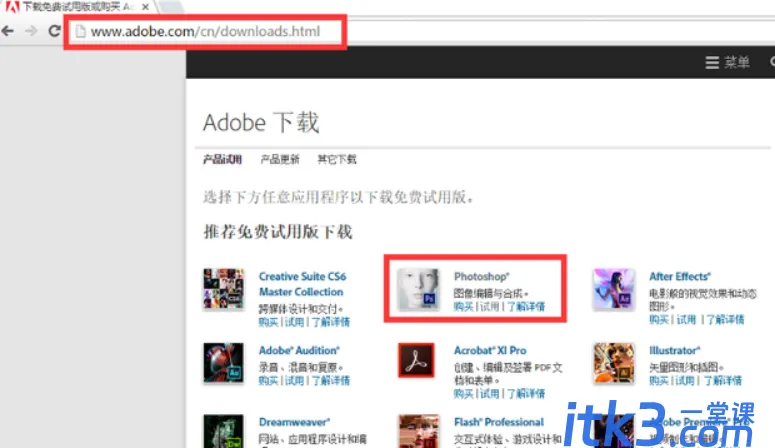Click the Creative Suite CS6 product icon
The width and height of the screenshot is (775, 448).
223,288
